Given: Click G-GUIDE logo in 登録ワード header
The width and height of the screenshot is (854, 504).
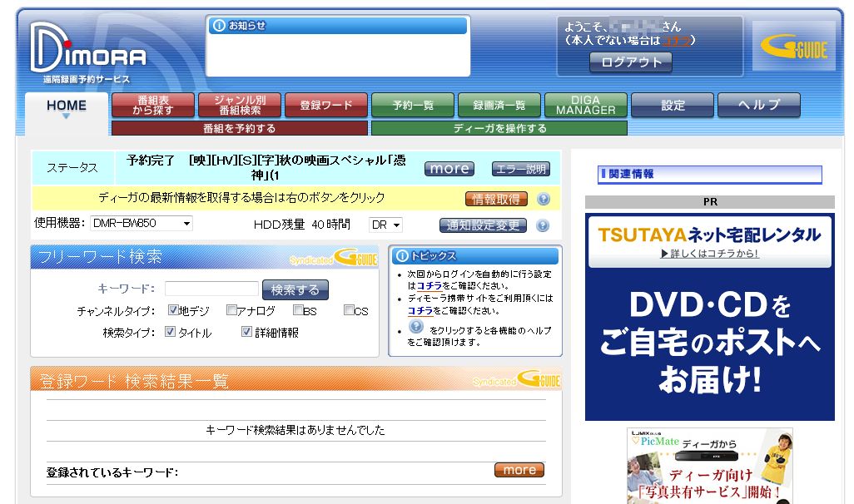Looking at the screenshot, I should (x=539, y=378).
